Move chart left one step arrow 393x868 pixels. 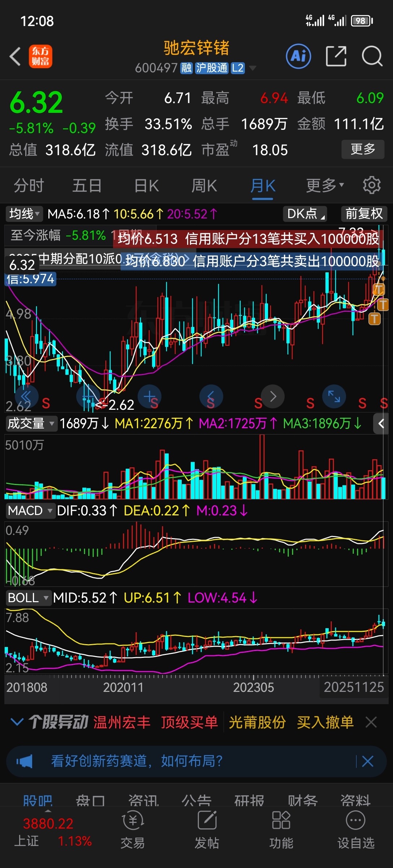pyautogui.click(x=211, y=396)
